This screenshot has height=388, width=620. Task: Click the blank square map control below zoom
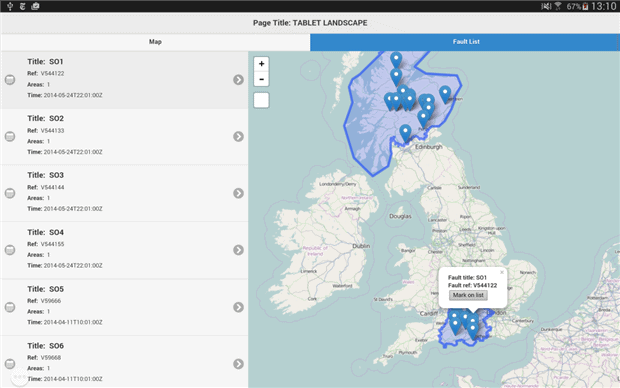click(261, 100)
